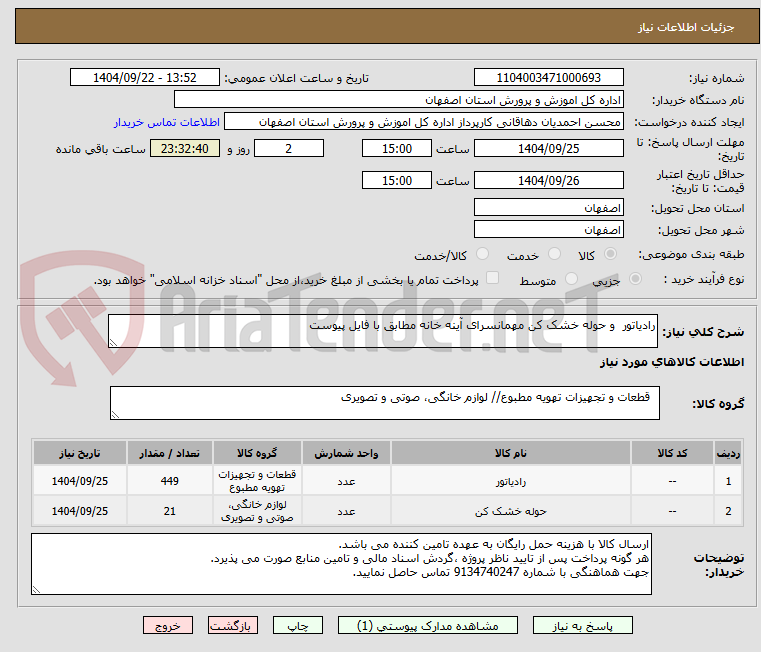This screenshot has width=761, height=652.
Task: Click the date cell in حوله خشک کن row
Action: 80,511
